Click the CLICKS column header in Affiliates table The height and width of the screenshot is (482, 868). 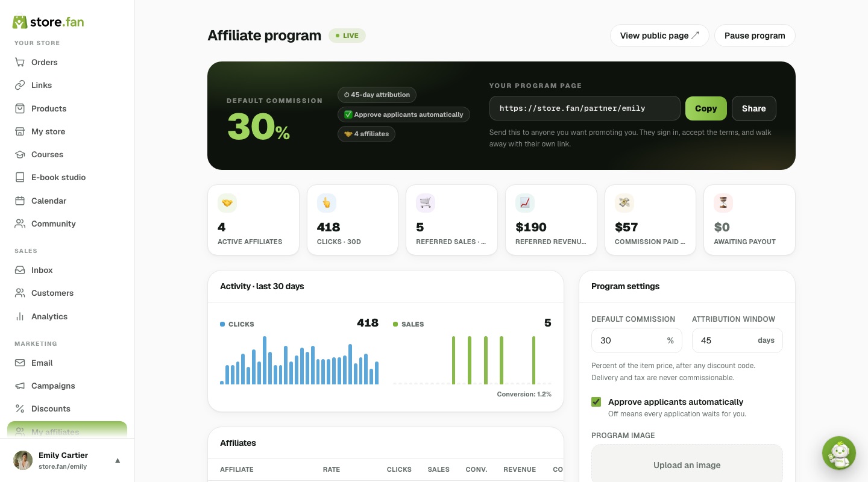coord(399,469)
